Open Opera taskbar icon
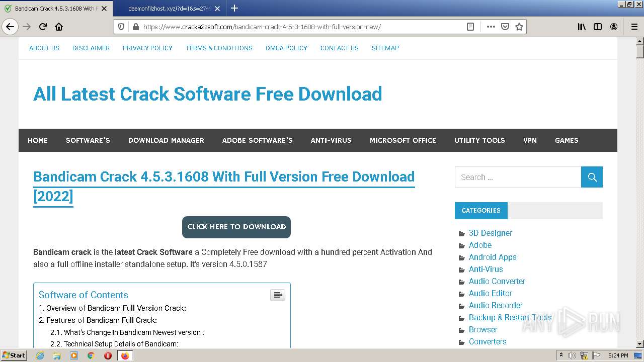This screenshot has width=644, height=362. pos(108,355)
